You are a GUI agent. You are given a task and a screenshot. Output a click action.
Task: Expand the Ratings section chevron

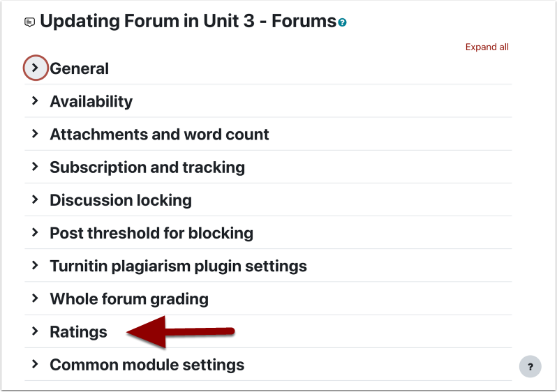pos(35,331)
